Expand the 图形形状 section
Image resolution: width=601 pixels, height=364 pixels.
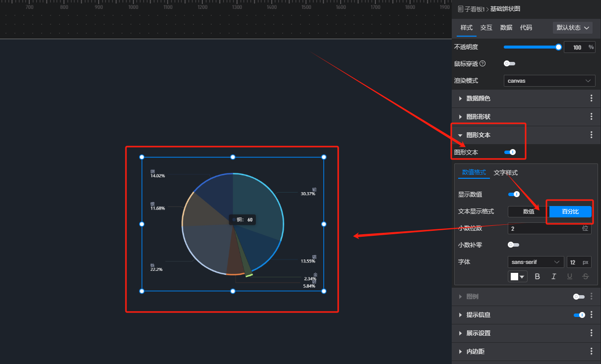click(460, 116)
